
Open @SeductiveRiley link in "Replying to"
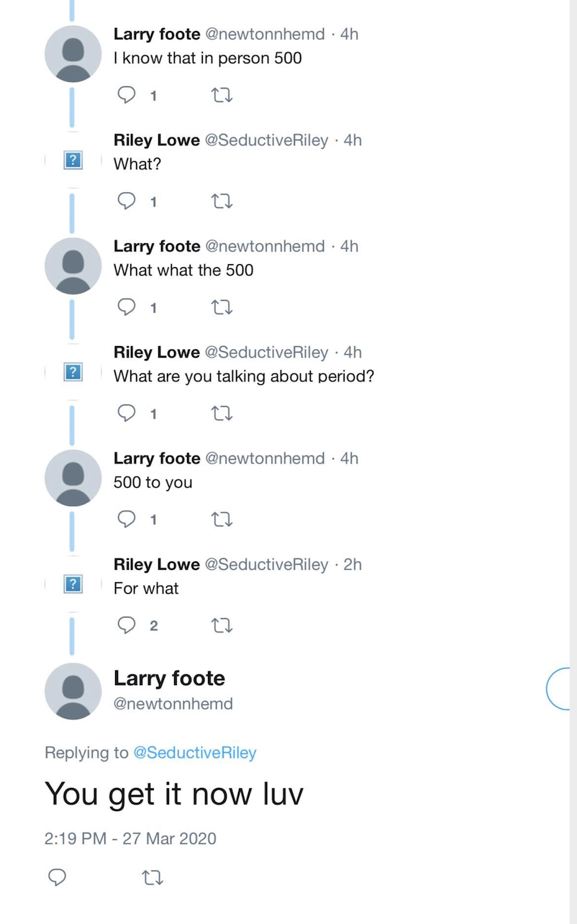click(x=195, y=753)
